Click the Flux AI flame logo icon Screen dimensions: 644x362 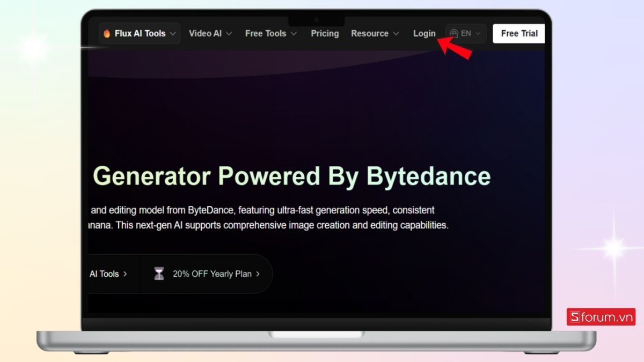[107, 33]
